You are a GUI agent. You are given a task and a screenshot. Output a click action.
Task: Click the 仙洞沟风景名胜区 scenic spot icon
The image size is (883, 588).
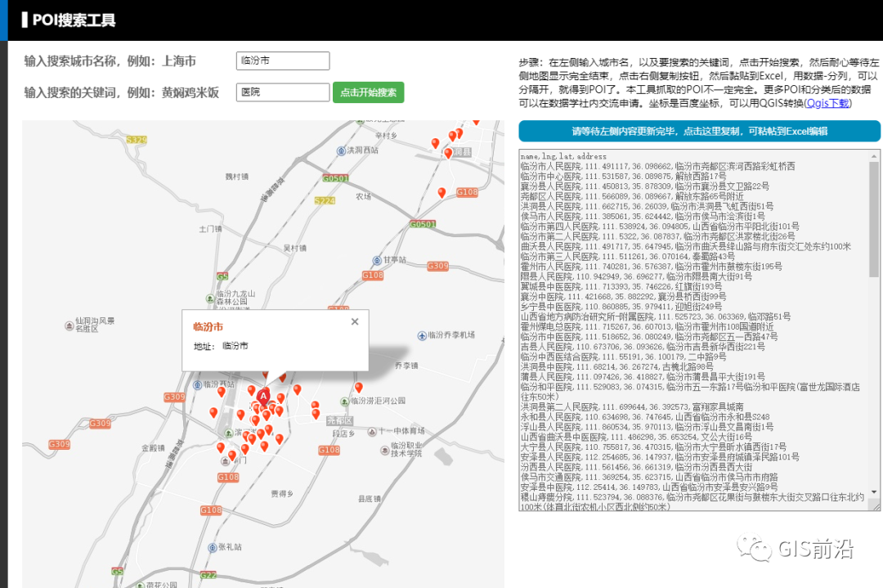tap(69, 325)
